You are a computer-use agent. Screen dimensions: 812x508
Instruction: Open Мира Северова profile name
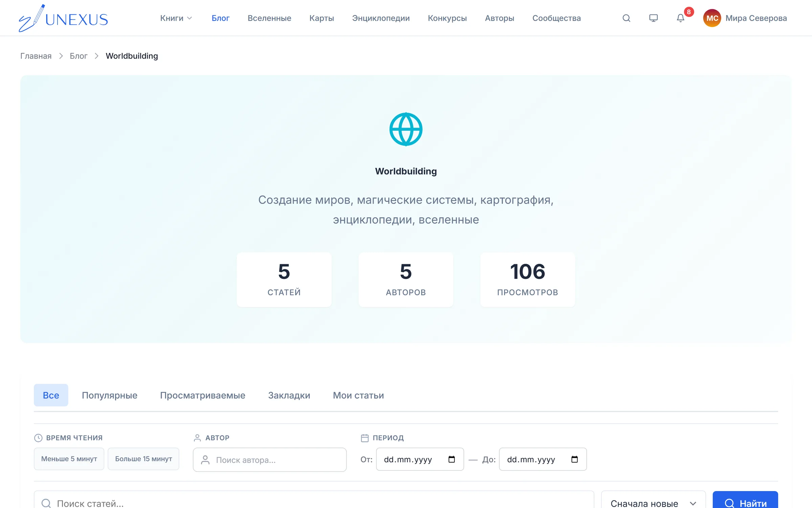[x=756, y=18]
